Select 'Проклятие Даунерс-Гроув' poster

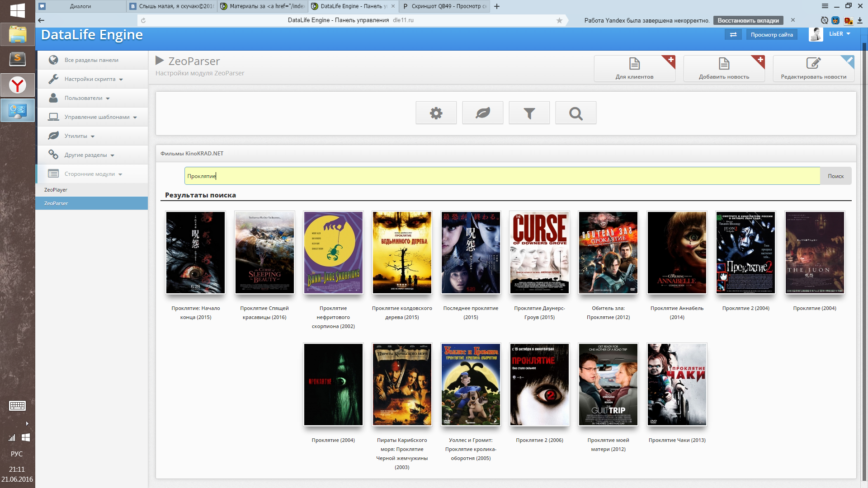(539, 253)
